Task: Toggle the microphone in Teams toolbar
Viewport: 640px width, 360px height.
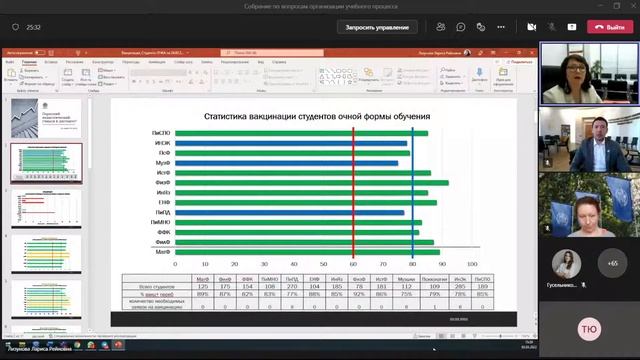Action: coord(551,27)
